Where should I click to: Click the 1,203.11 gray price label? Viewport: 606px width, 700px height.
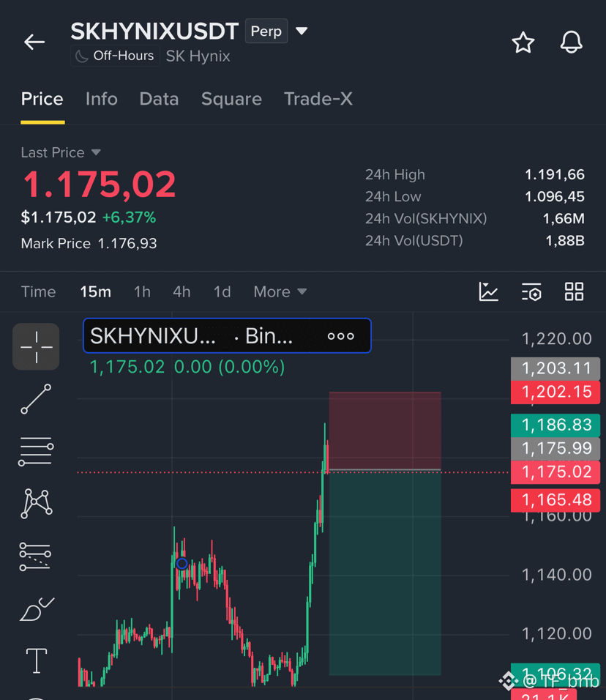[555, 369]
